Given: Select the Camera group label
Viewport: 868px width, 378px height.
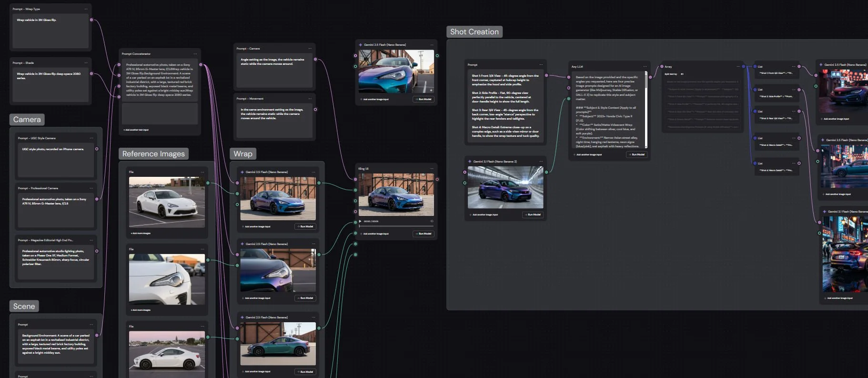Looking at the screenshot, I should 27,120.
